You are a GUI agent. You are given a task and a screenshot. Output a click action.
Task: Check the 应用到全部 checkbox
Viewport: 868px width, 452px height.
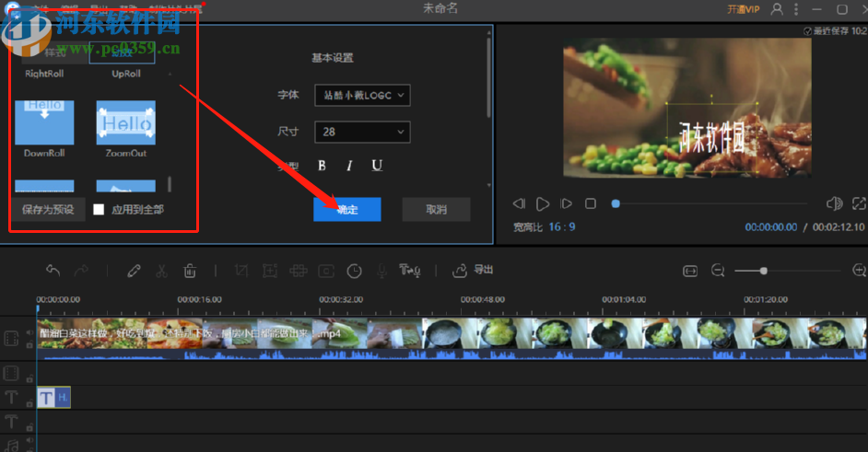click(99, 209)
